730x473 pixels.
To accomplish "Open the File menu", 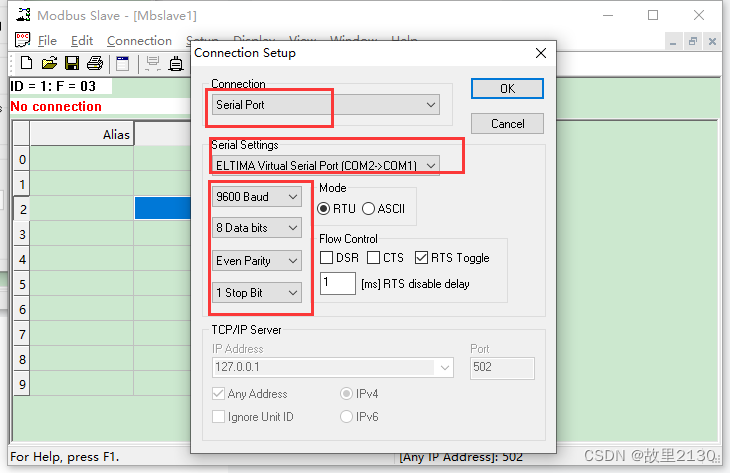I will (47, 41).
